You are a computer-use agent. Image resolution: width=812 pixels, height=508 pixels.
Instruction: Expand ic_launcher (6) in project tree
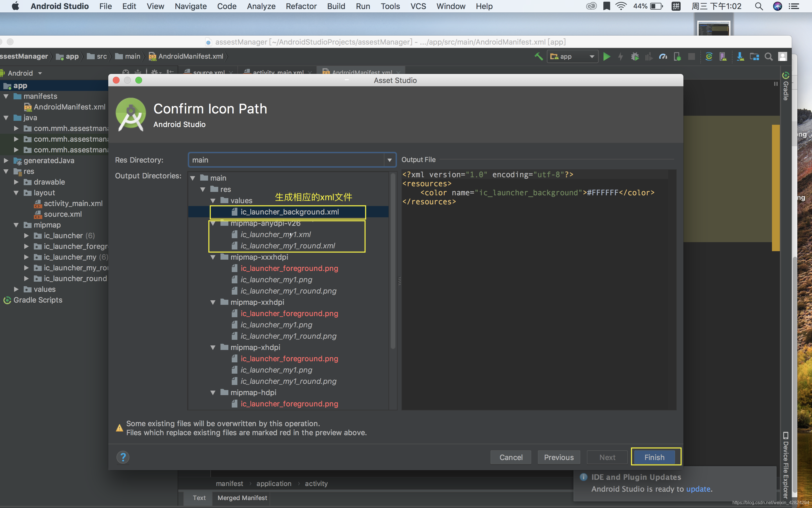click(26, 236)
